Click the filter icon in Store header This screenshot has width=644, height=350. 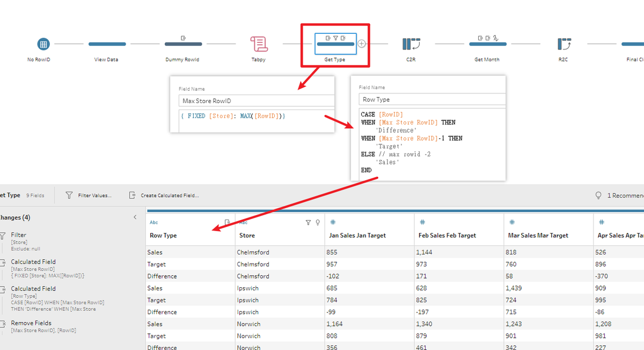308,222
